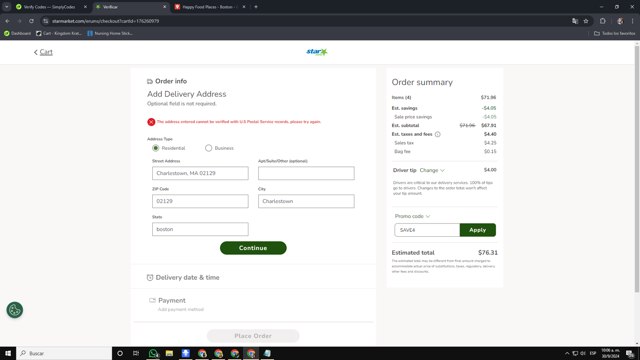Apply the promo code
The width and height of the screenshot is (640, 360).
(x=478, y=230)
